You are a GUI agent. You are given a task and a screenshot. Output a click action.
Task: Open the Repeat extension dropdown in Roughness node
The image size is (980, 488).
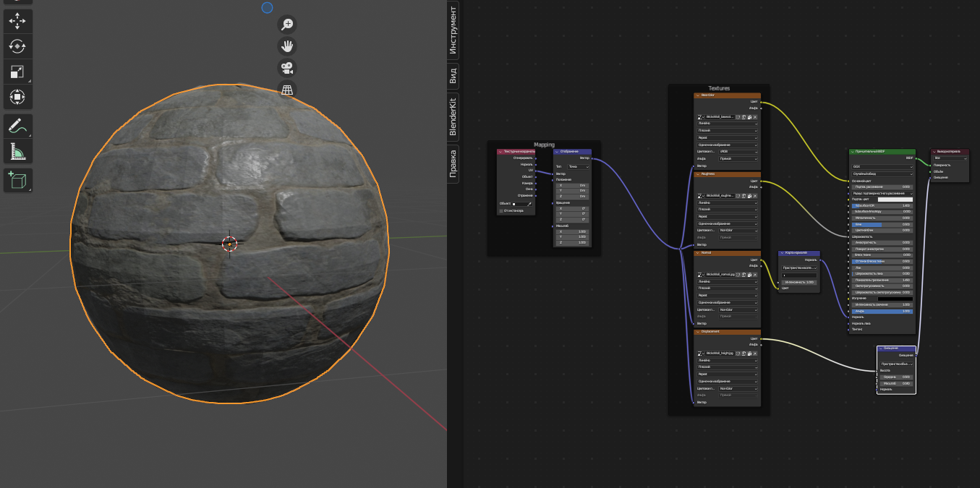coord(728,217)
